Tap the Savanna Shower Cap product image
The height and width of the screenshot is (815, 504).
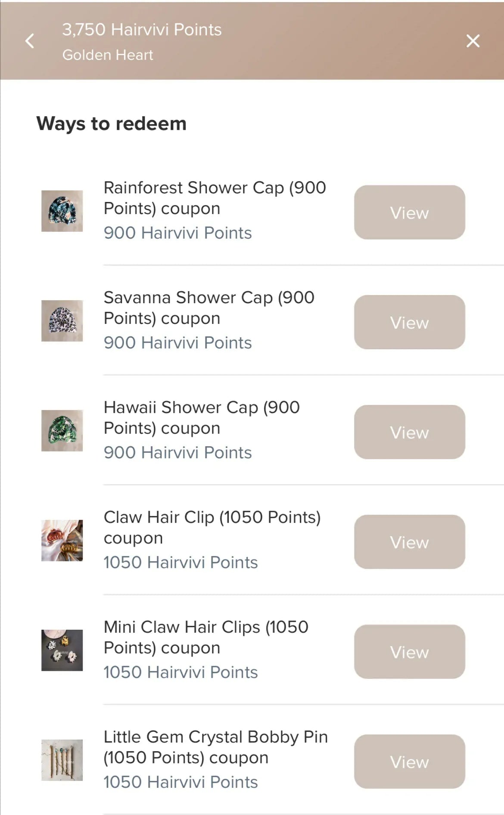(62, 321)
